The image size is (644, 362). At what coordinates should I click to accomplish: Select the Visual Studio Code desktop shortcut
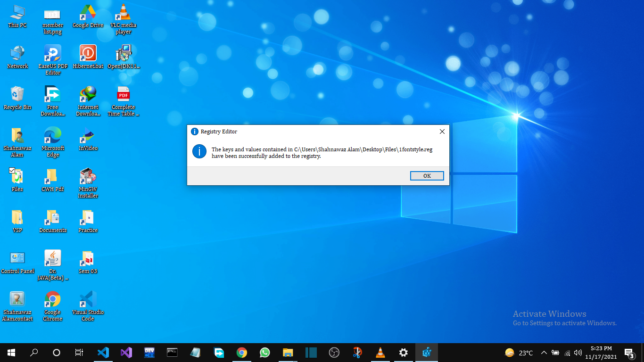click(x=88, y=307)
